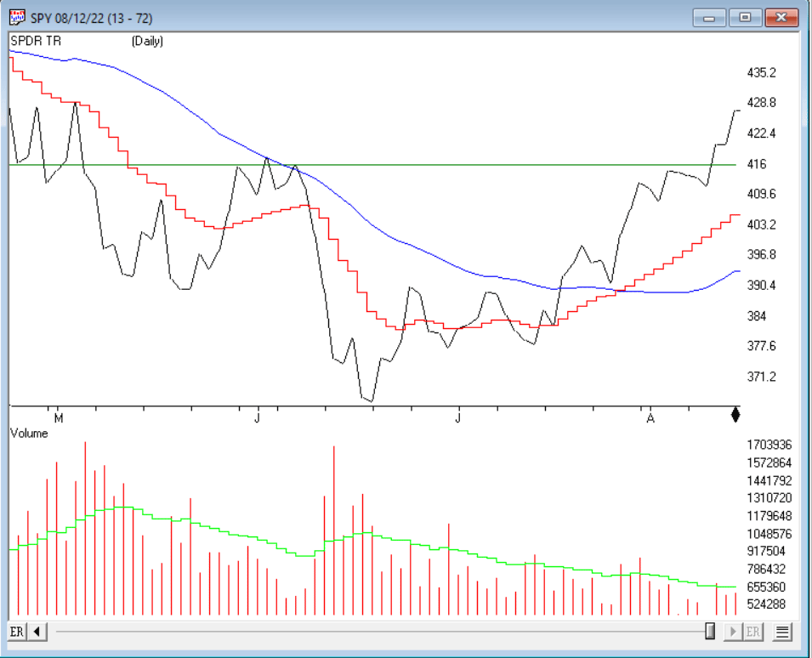This screenshot has height=658, width=812.
Task: Click the 422.4 price axis value
Action: tap(761, 133)
